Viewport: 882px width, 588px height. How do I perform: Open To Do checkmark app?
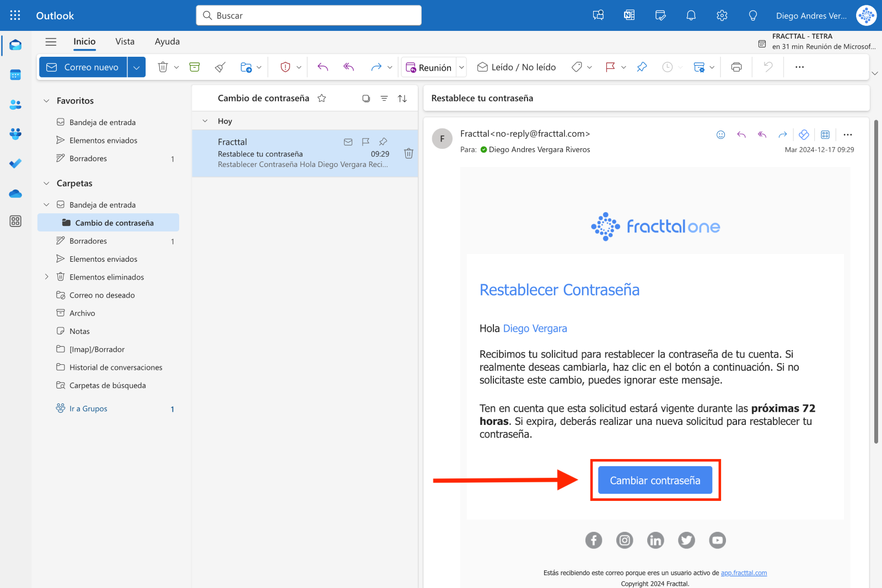coord(15,163)
